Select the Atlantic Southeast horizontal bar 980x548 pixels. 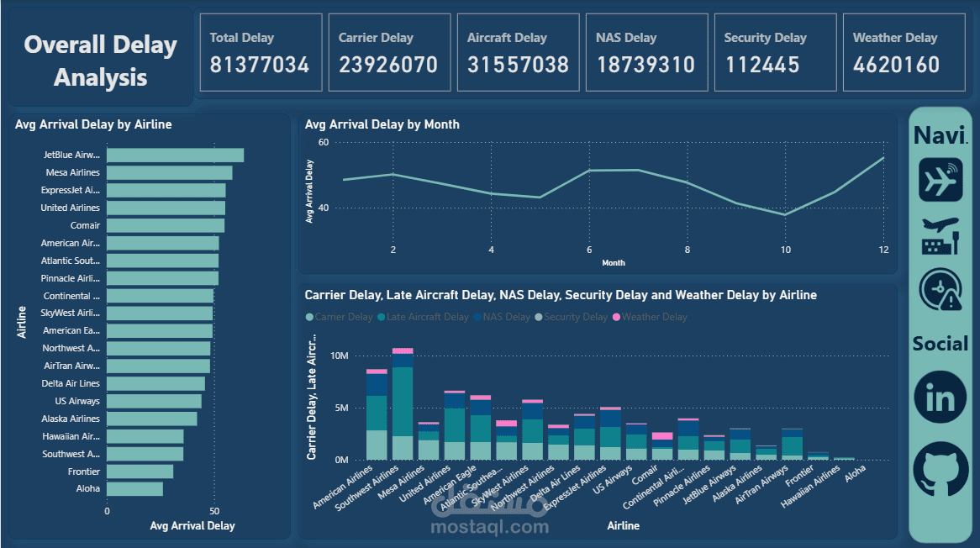162,261
